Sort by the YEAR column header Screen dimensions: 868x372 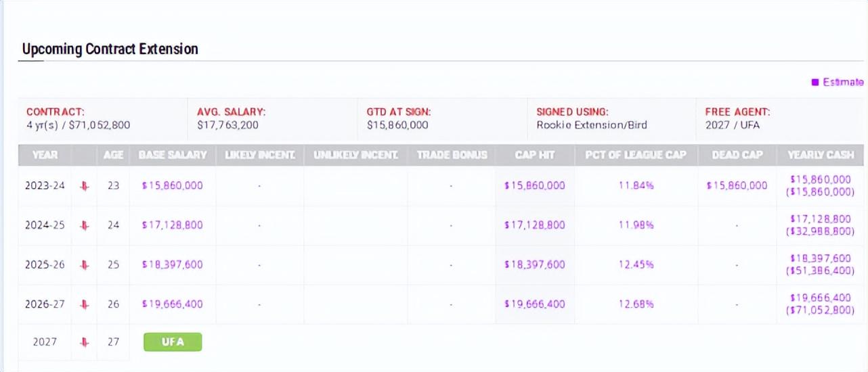coord(45,155)
